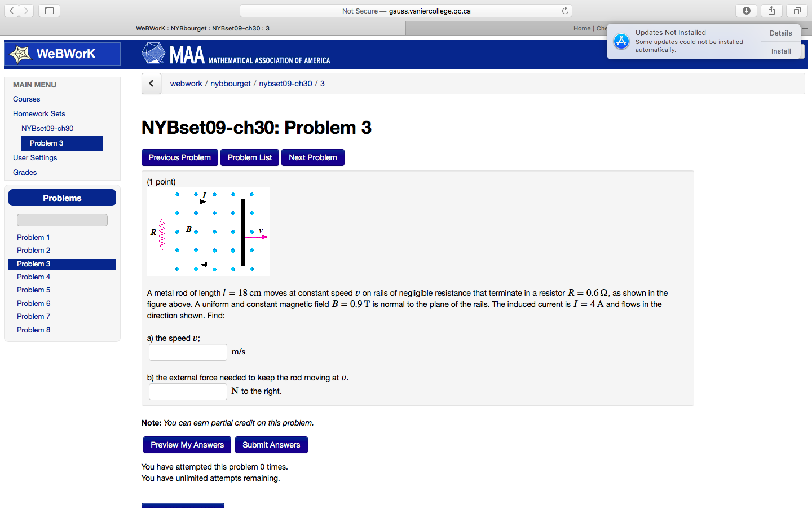Image resolution: width=812 pixels, height=508 pixels.
Task: Click the Submit Answers button
Action: click(x=271, y=445)
